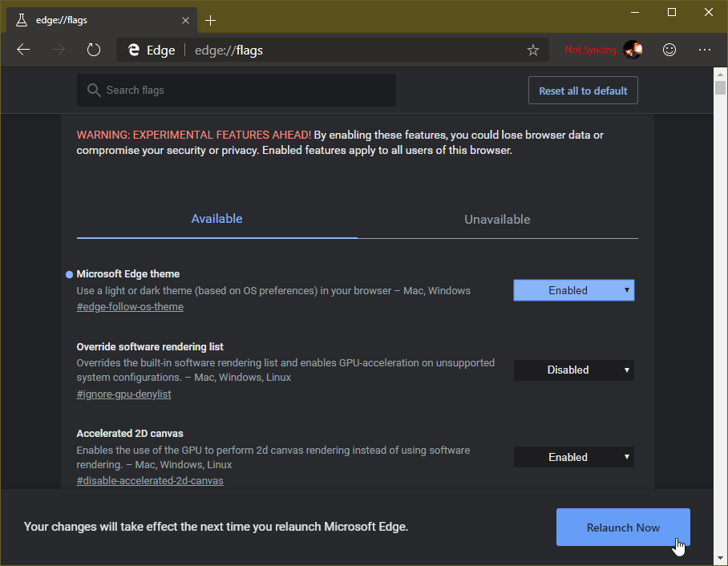Reload the edge://flags page
The height and width of the screenshot is (566, 728).
point(94,49)
